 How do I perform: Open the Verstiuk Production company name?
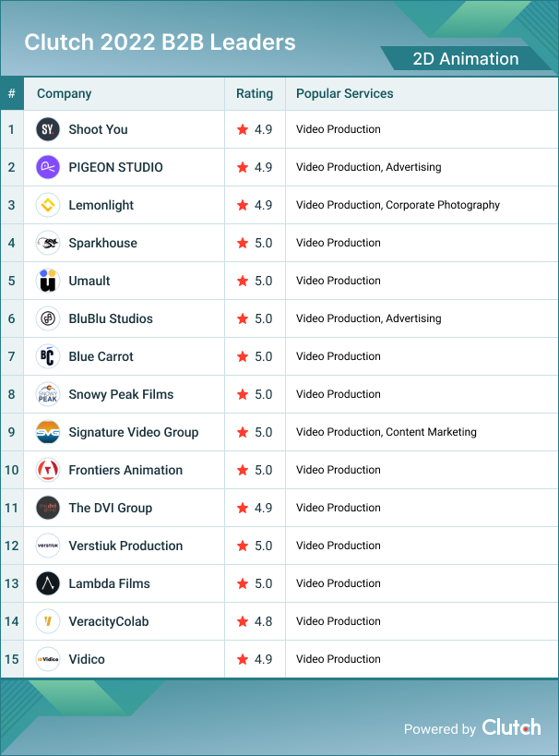pyautogui.click(x=125, y=546)
